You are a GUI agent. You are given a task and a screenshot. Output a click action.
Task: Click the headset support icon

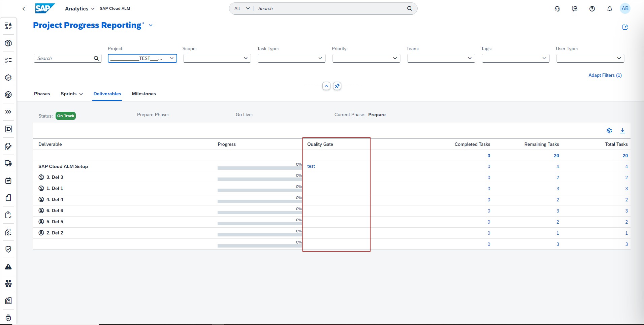coord(557,9)
